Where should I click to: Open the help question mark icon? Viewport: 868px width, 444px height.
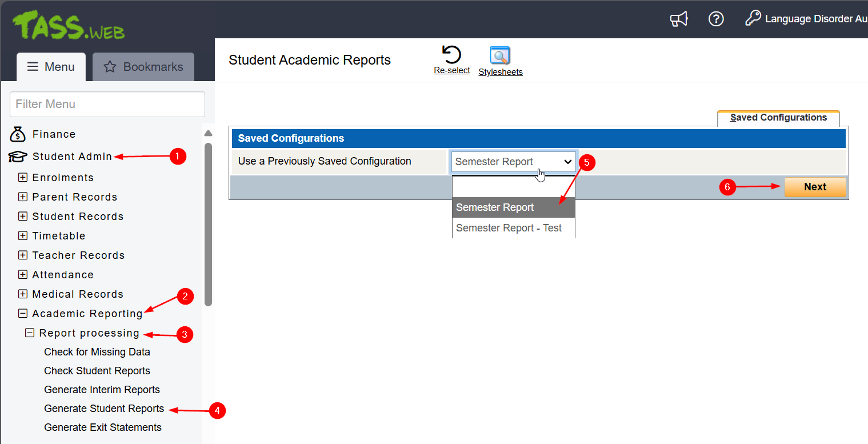pyautogui.click(x=716, y=19)
